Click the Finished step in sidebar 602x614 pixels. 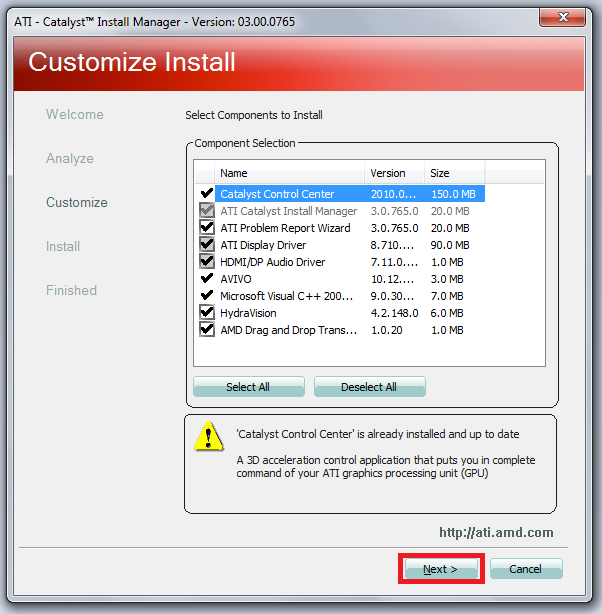click(71, 290)
